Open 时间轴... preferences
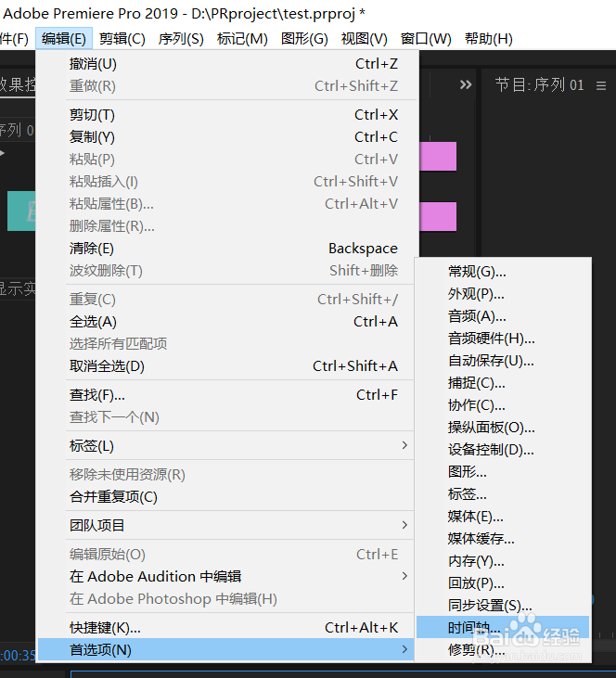This screenshot has height=678, width=616. click(503, 627)
